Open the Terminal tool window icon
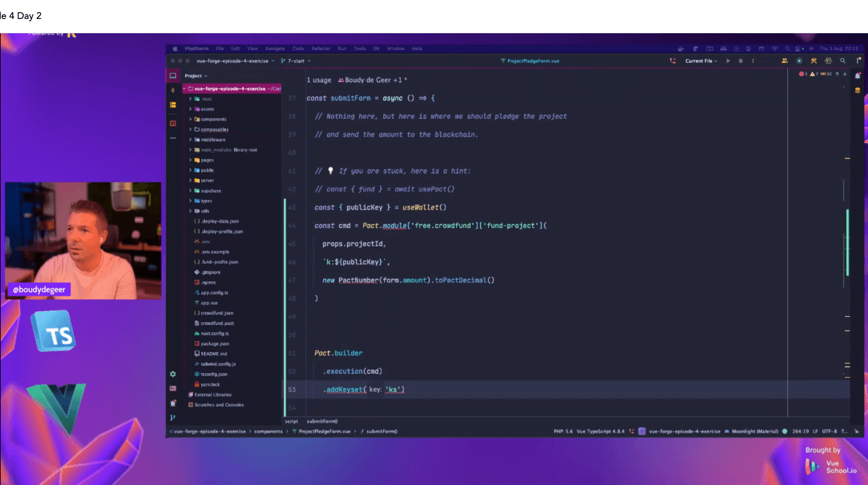This screenshot has height=485, width=868. pos(173,389)
